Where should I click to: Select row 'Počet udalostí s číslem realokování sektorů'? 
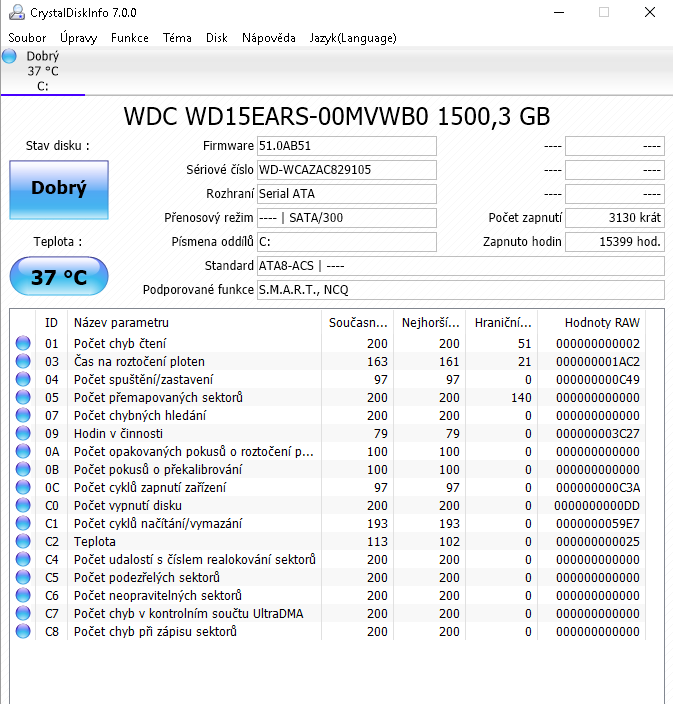tap(328, 559)
